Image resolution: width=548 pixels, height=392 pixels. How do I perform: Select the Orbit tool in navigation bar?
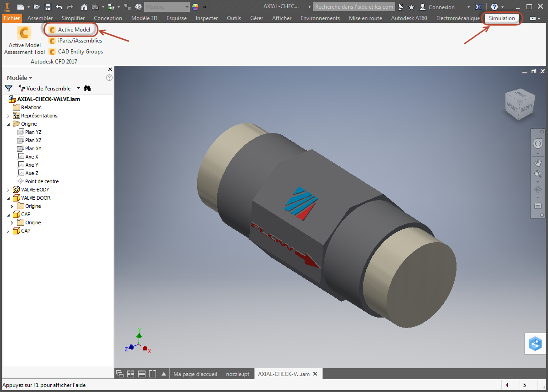538,190
